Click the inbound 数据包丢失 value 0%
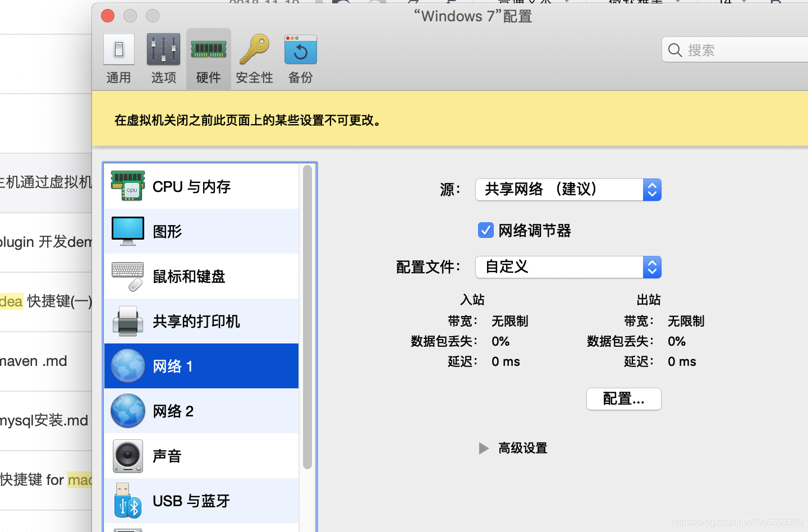The height and width of the screenshot is (532, 808). [501, 341]
